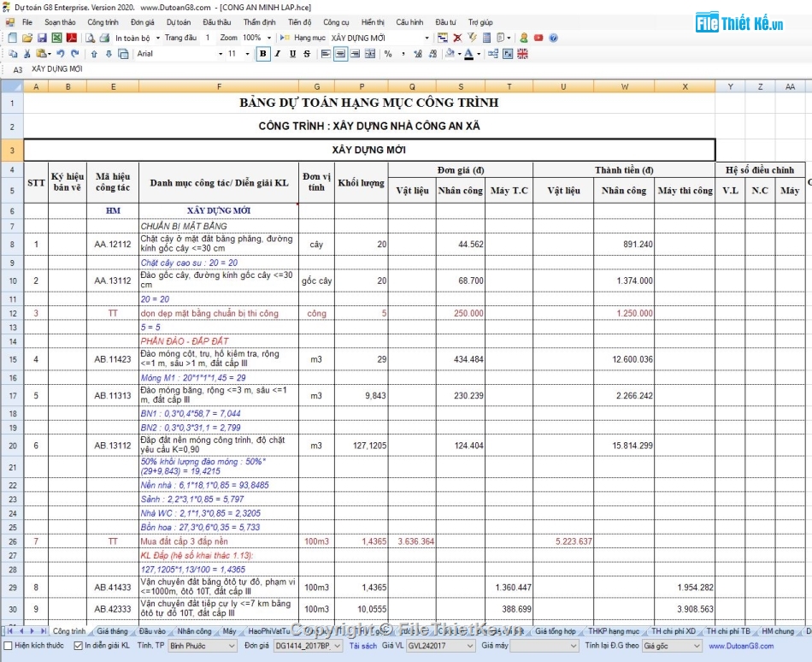This screenshot has width=812, height=662.
Task: Click the red X delete icon in toolbar
Action: point(457,38)
